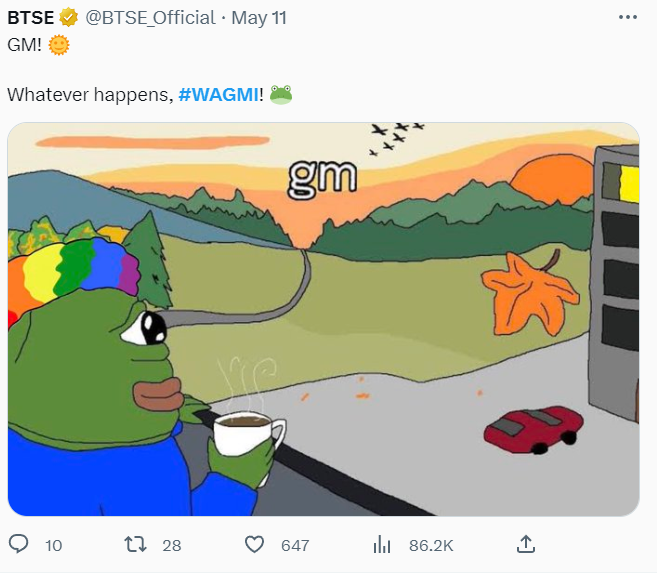This screenshot has width=657, height=576.
Task: Click the BTSE display name
Action: pos(31,18)
